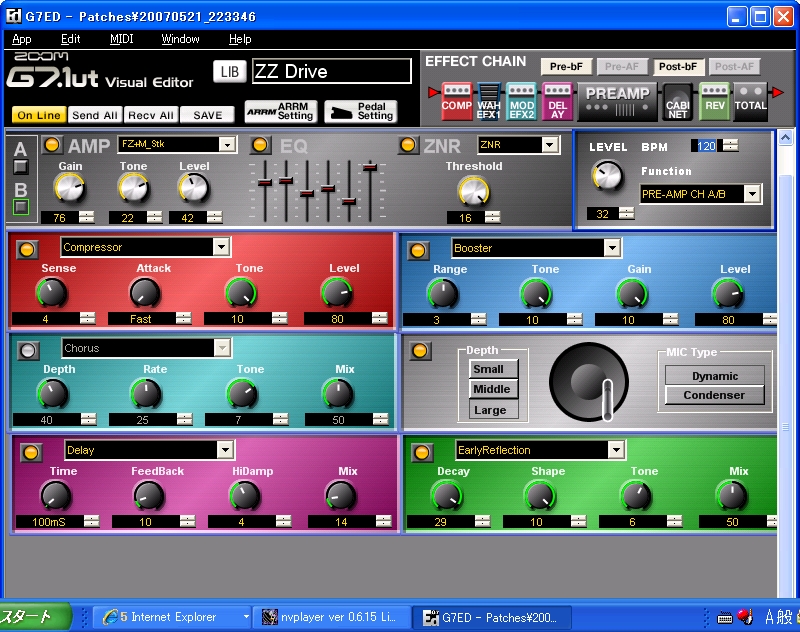Viewport: 800px width, 632px height.
Task: Click the AMP Gain knob
Action: tap(70, 188)
